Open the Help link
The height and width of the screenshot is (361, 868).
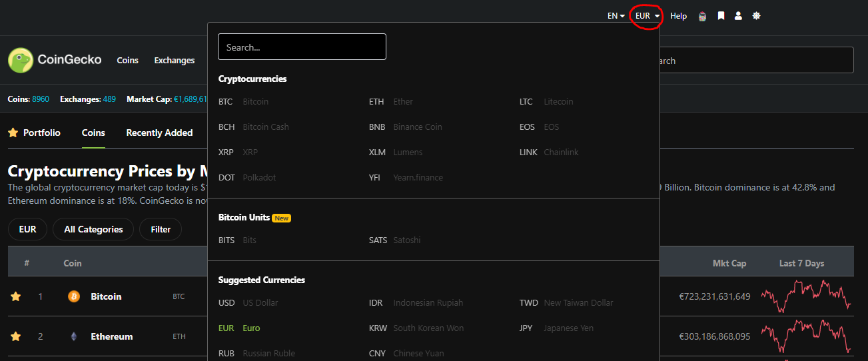678,16
